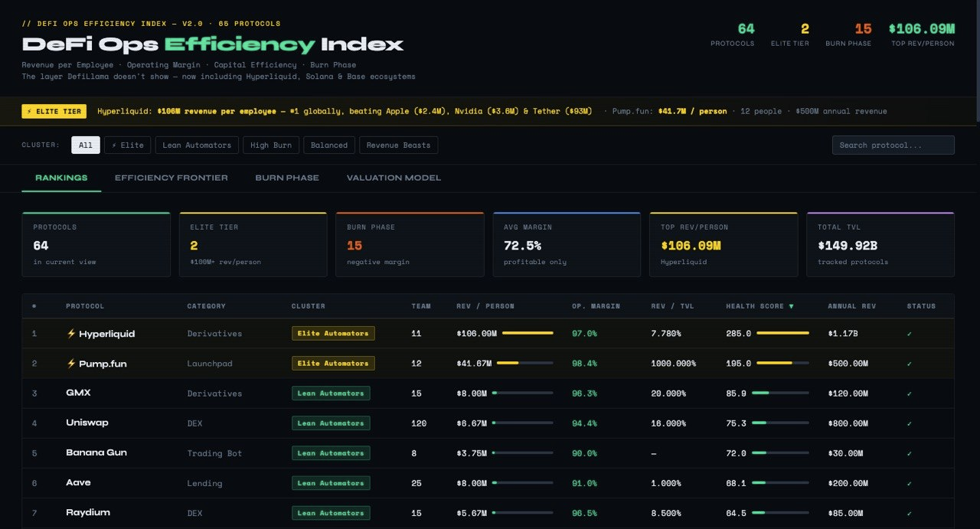Screen dimensions: 980x529
Task: Sort table by Status column header
Action: coord(921,306)
